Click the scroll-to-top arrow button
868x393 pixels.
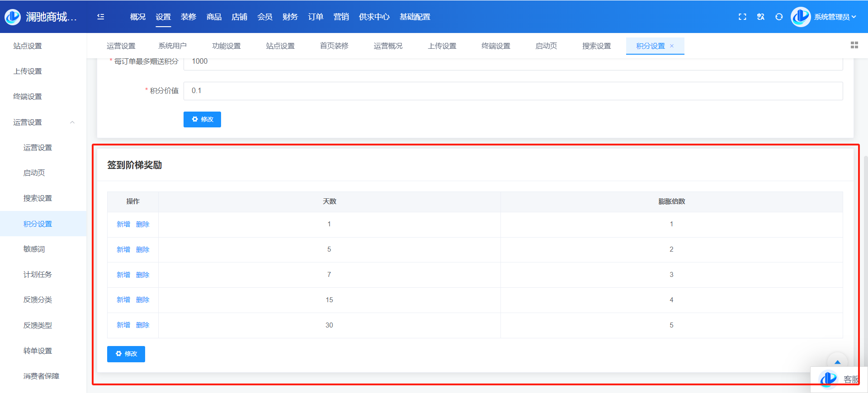[x=837, y=362]
